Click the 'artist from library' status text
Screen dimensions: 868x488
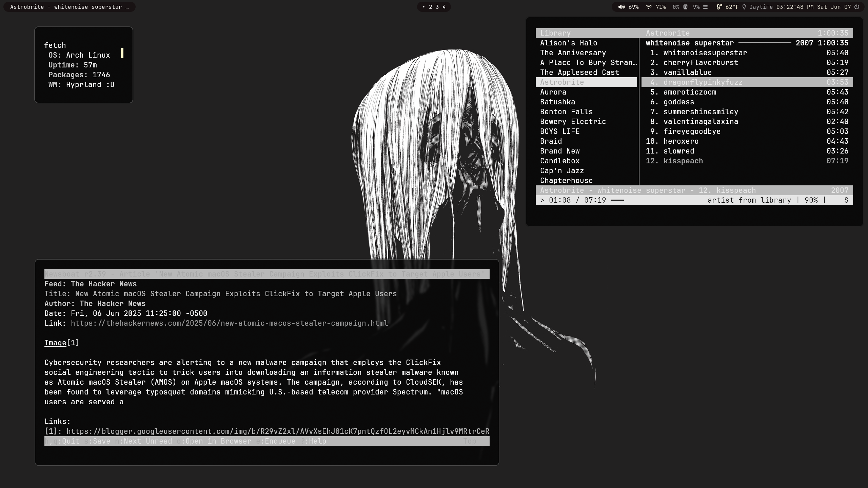[749, 200]
